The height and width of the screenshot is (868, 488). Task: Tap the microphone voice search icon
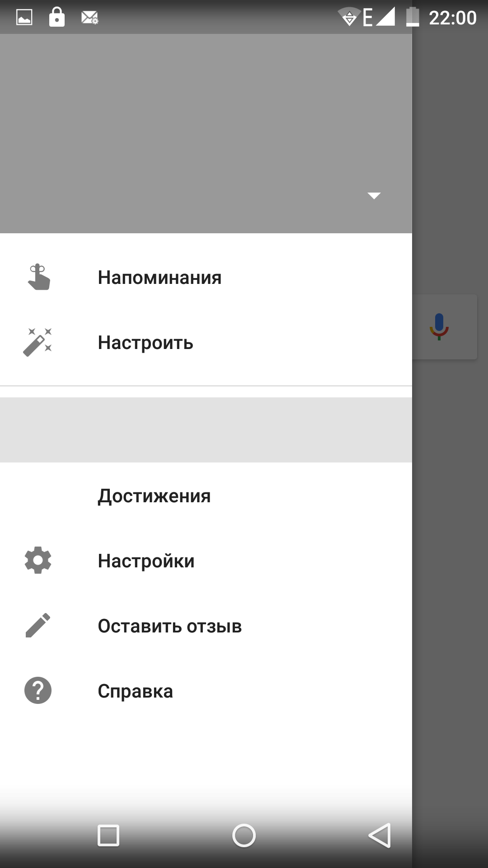pyautogui.click(x=439, y=327)
